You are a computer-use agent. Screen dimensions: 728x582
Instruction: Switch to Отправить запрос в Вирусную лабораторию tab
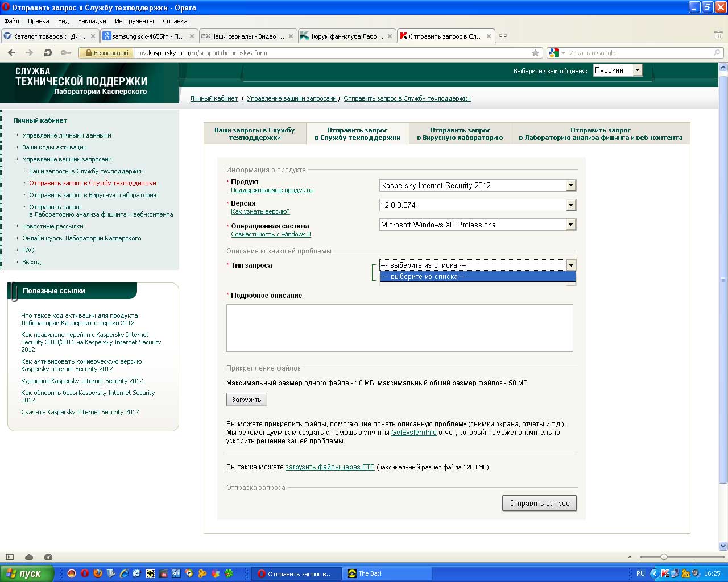(x=460, y=134)
